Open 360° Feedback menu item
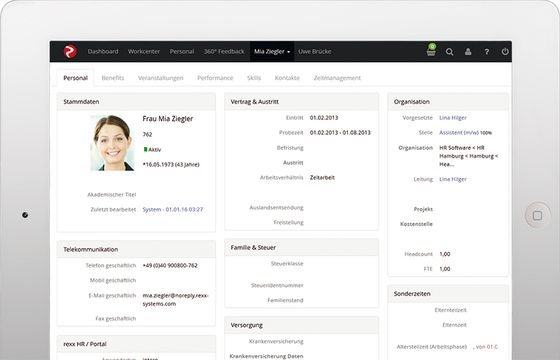The image size is (560, 360). (224, 51)
